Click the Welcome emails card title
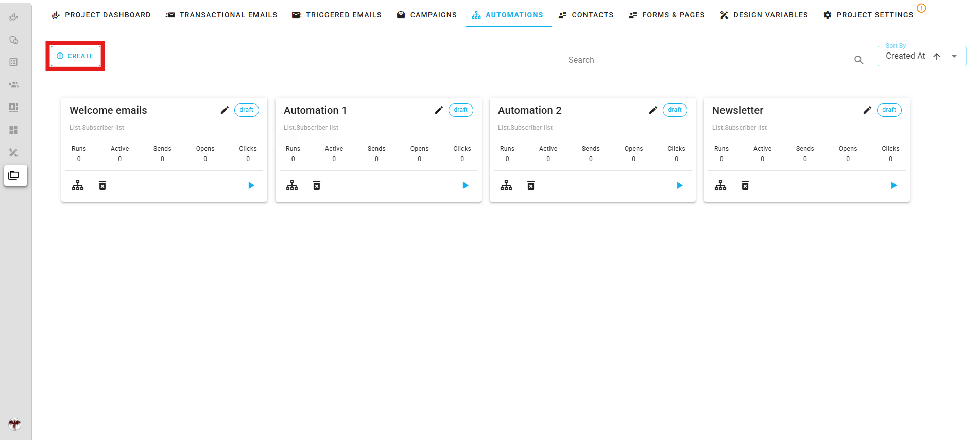The width and height of the screenshot is (980, 440). (x=108, y=110)
